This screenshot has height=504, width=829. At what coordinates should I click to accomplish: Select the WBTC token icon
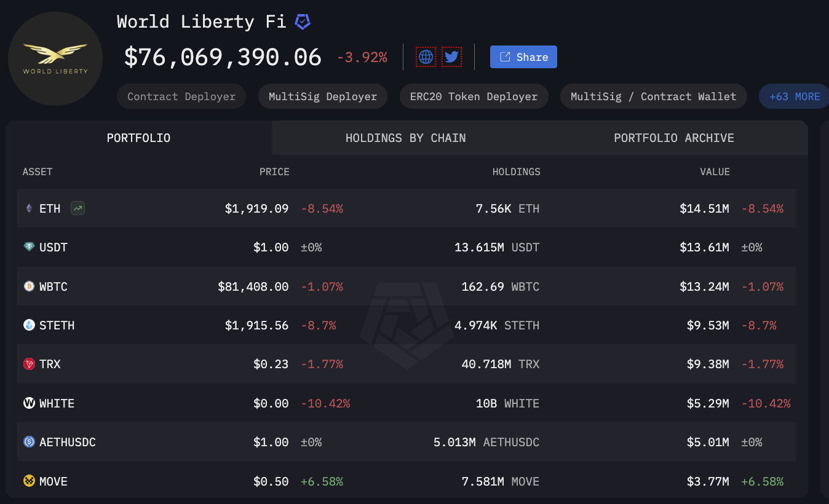click(29, 286)
